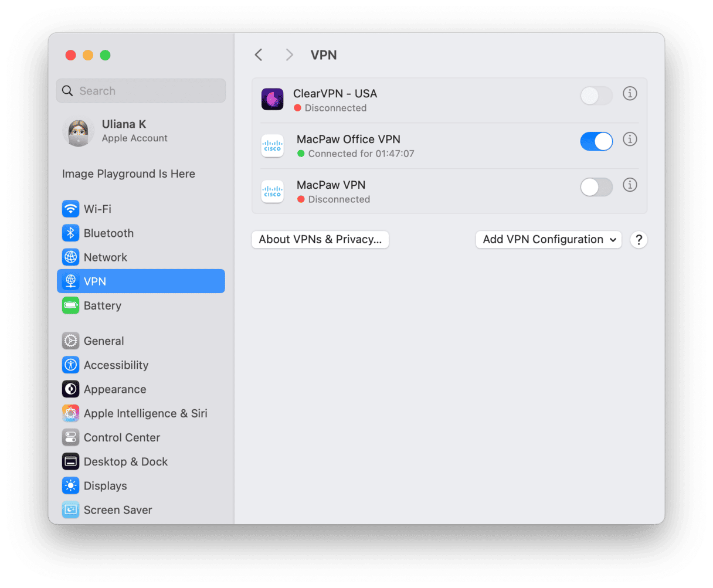Screen dimensions: 713x588
Task: Select Network in the sidebar
Action: coord(141,257)
